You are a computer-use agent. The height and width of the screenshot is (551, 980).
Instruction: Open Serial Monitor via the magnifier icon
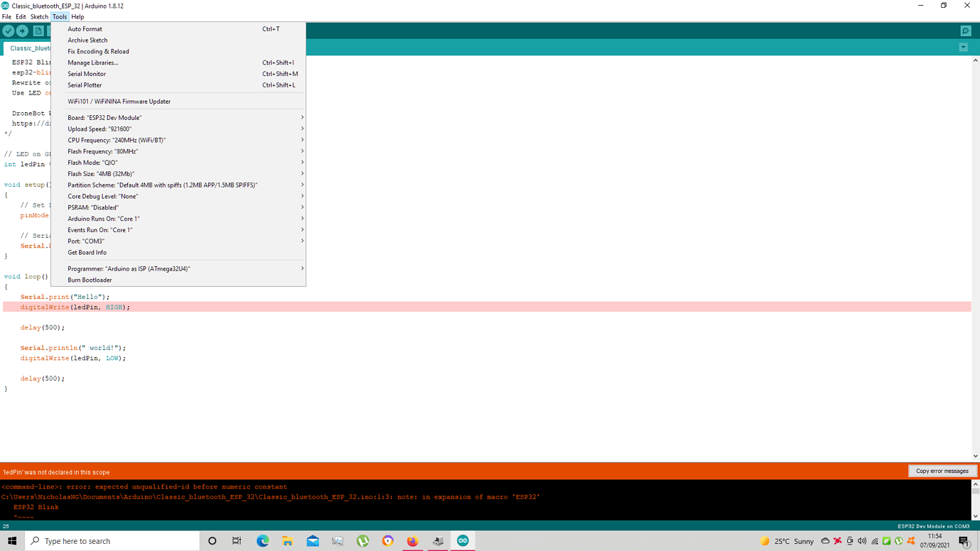coord(965,31)
